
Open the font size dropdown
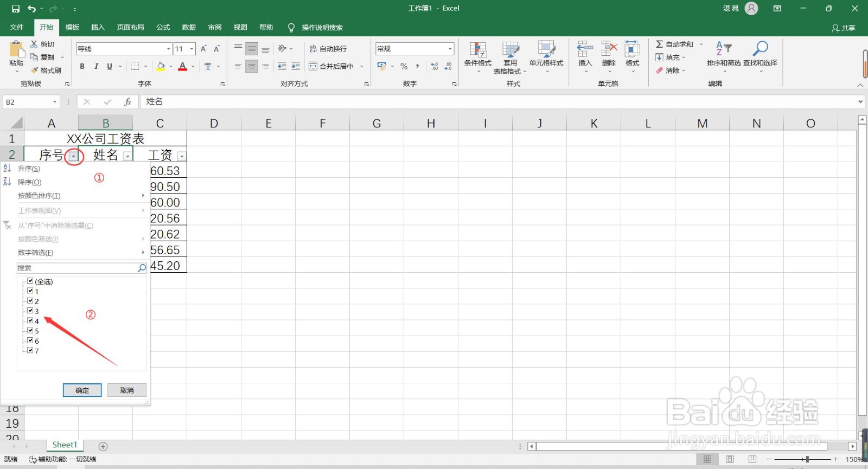192,49
